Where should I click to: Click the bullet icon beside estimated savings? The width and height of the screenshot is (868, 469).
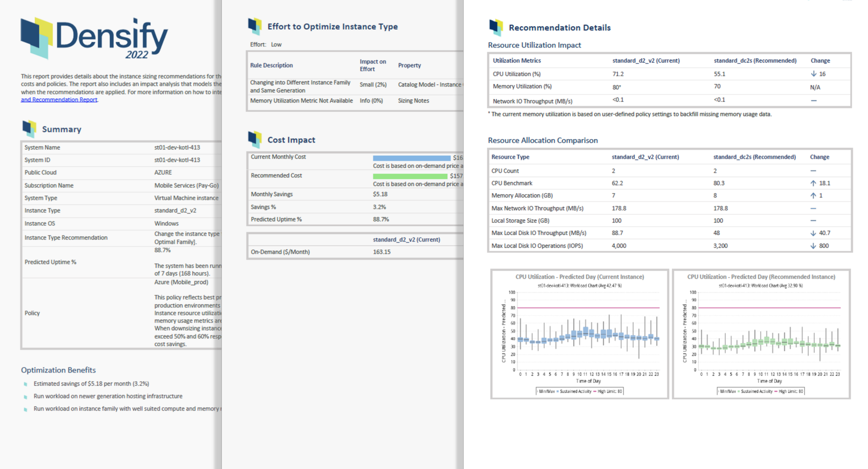click(x=25, y=383)
